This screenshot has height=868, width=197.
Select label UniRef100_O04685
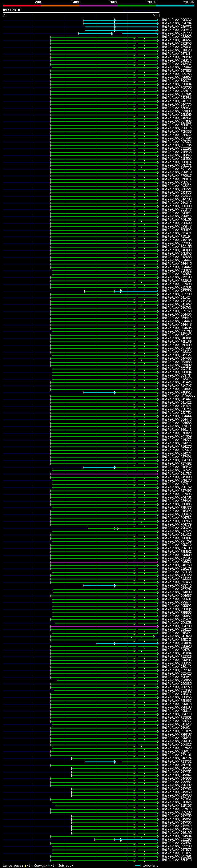(177, 328)
